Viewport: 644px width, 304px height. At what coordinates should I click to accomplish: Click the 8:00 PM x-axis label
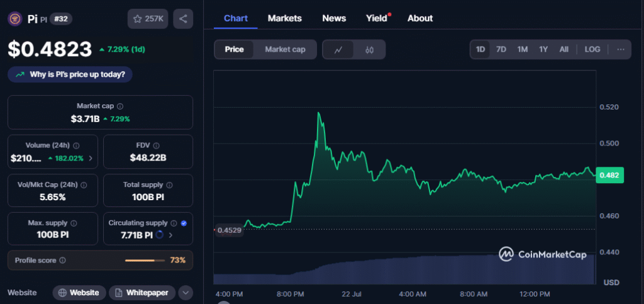pyautogui.click(x=291, y=294)
